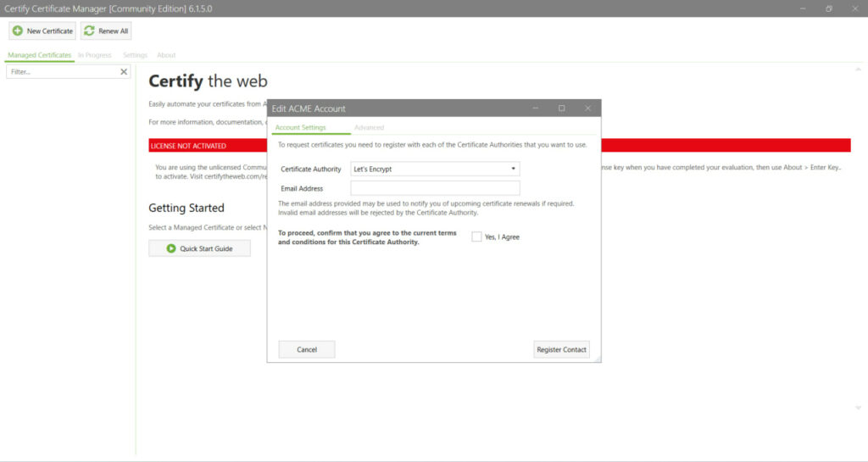Click the New Certificate plus icon

(18, 31)
